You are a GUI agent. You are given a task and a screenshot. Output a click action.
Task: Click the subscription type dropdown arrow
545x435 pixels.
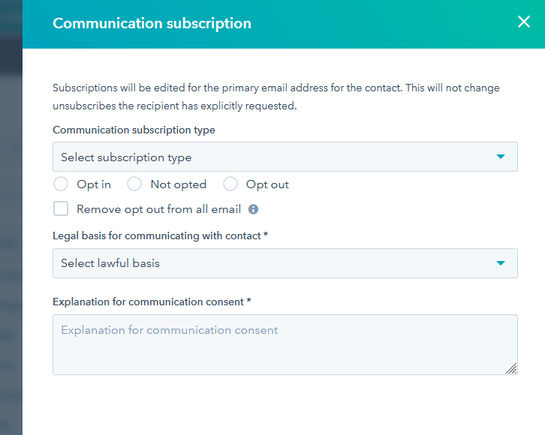click(501, 157)
